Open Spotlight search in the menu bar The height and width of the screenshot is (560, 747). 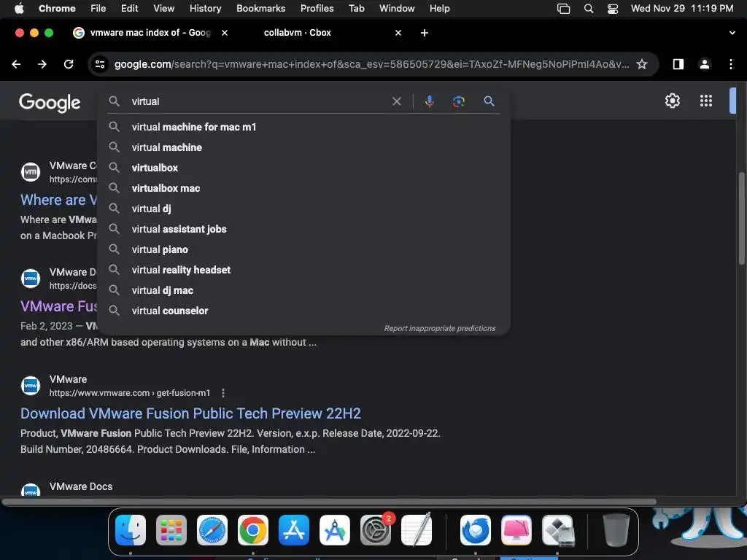pyautogui.click(x=589, y=9)
